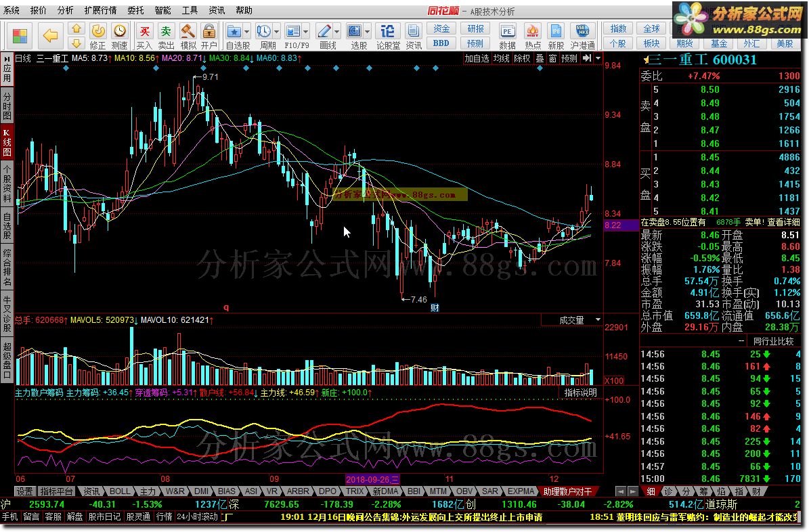Toggle 预测 forecast in the chart header

click(569, 58)
